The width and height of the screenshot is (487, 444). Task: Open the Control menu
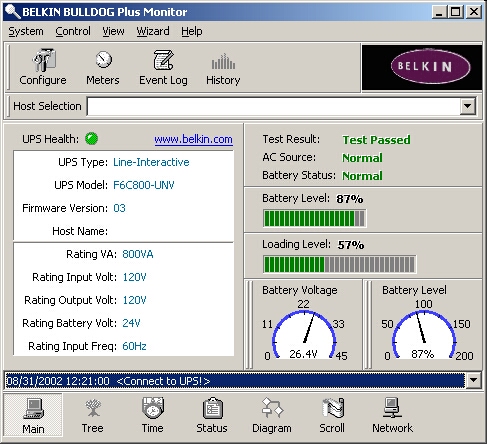[x=73, y=31]
